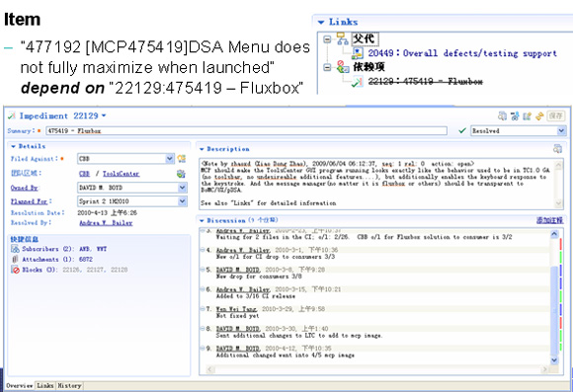This screenshot has width=573, height=392.
Task: Click the Impediment work item type icon
Action: 12,116
